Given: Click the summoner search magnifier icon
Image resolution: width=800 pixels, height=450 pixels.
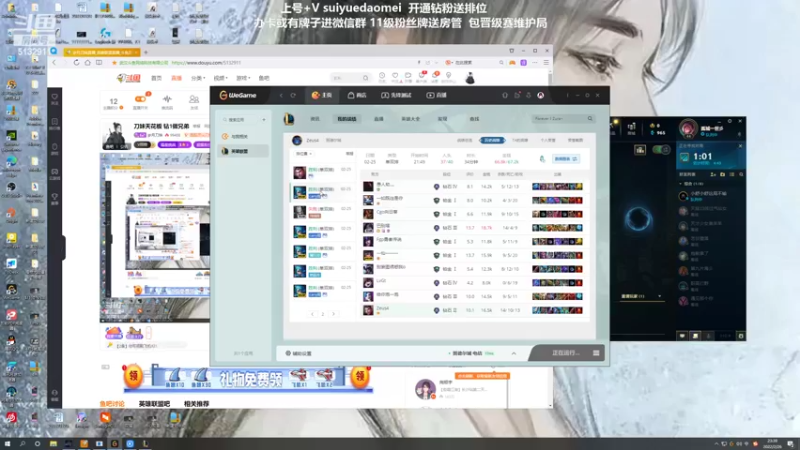Looking at the screenshot, I should pos(590,119).
